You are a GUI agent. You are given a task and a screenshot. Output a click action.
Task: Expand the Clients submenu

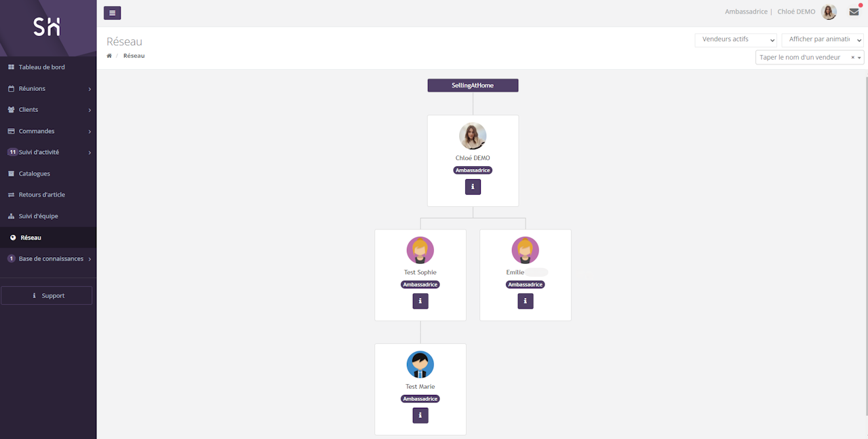[48, 109]
